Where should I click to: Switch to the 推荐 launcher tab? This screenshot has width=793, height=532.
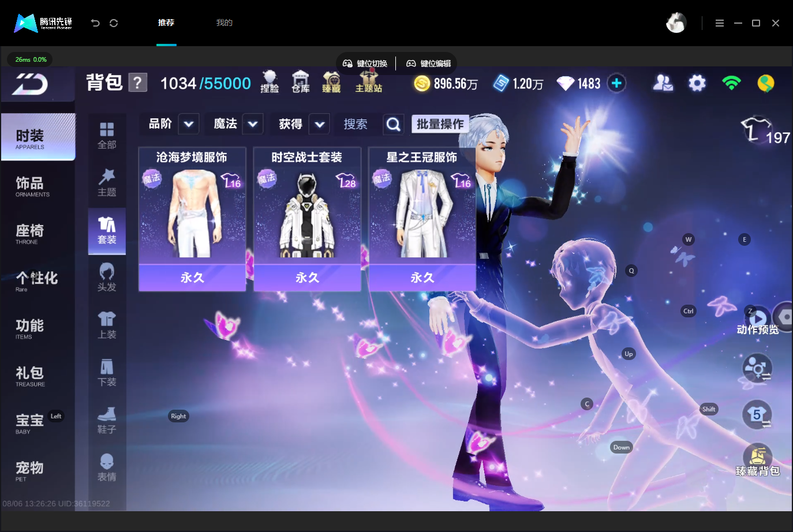click(166, 23)
